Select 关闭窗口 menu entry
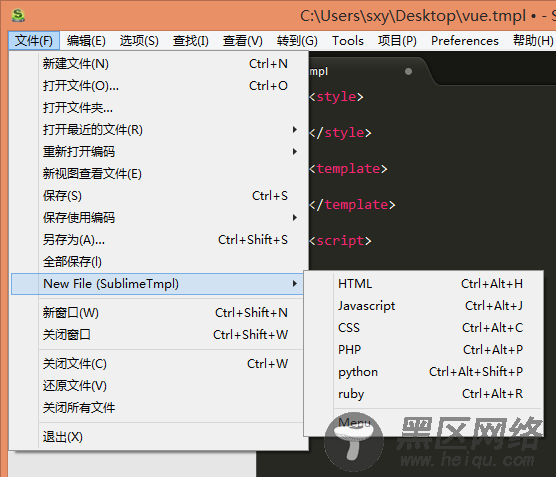 157,335
